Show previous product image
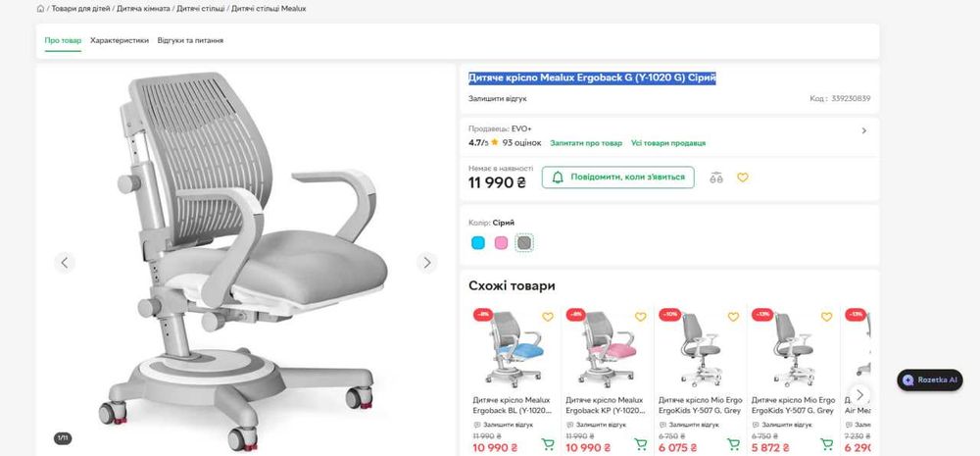The width and height of the screenshot is (980, 456). pos(65,262)
